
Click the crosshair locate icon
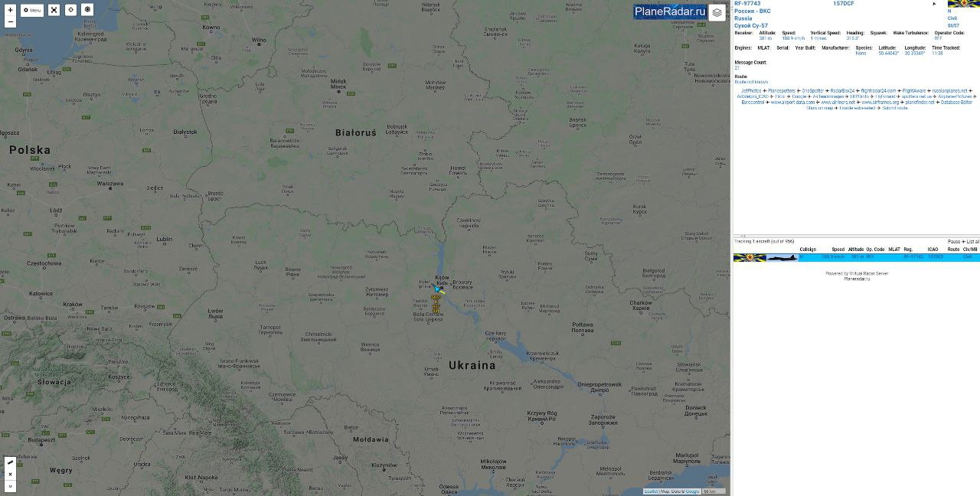pyautogui.click(x=70, y=10)
